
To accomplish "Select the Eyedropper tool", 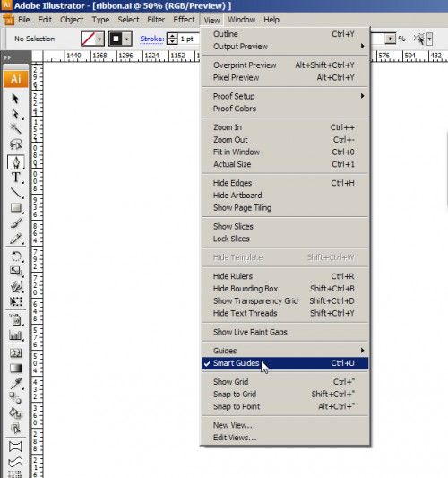I will click(x=15, y=383).
